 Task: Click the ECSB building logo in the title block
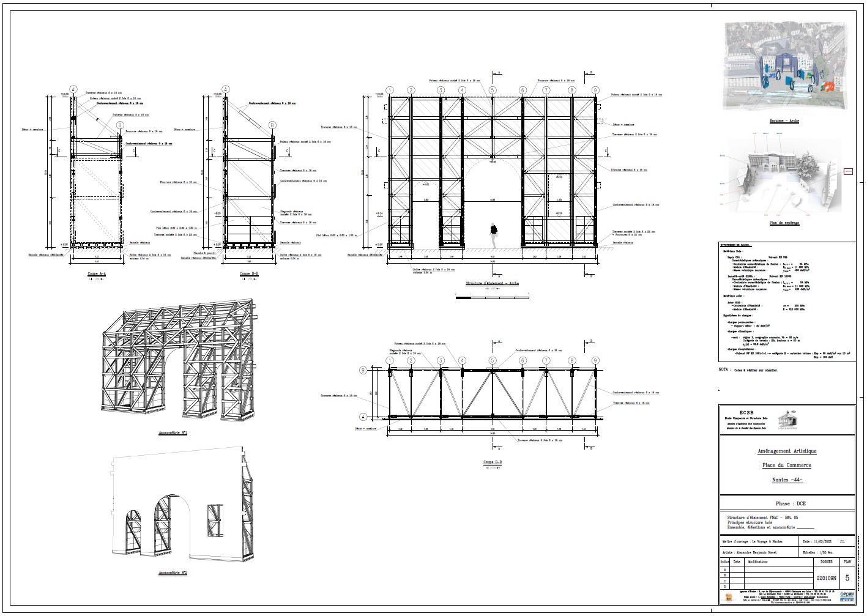pyautogui.click(x=789, y=421)
